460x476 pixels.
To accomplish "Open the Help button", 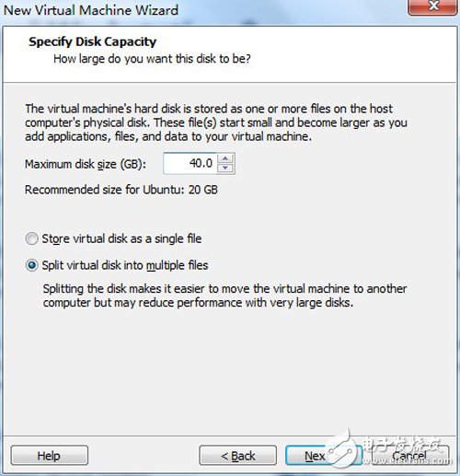I will pyautogui.click(x=50, y=456).
